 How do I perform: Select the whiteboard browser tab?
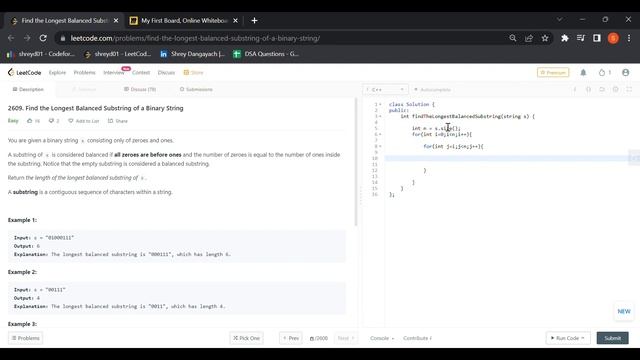pyautogui.click(x=184, y=20)
